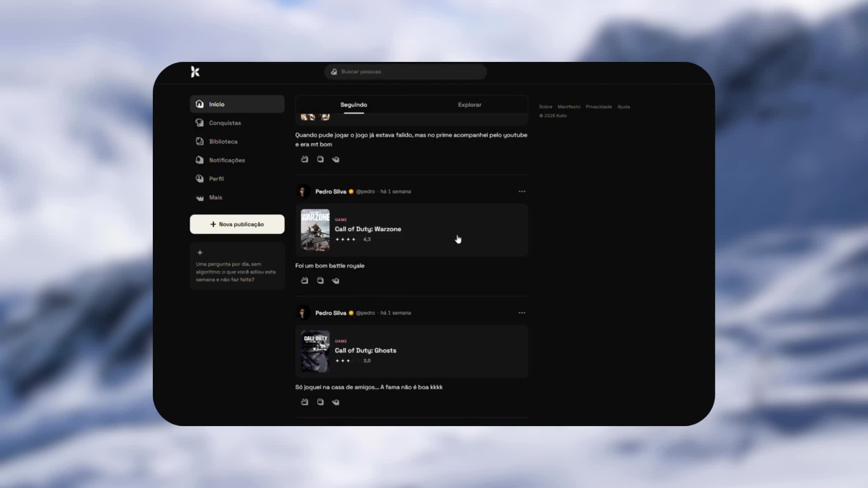This screenshot has height=488, width=868.
Task: Open the Início home page in the sidebar
Action: (237, 104)
